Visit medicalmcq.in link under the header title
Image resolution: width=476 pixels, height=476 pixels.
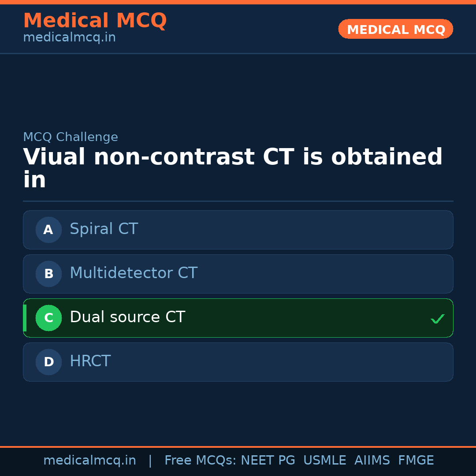69,38
